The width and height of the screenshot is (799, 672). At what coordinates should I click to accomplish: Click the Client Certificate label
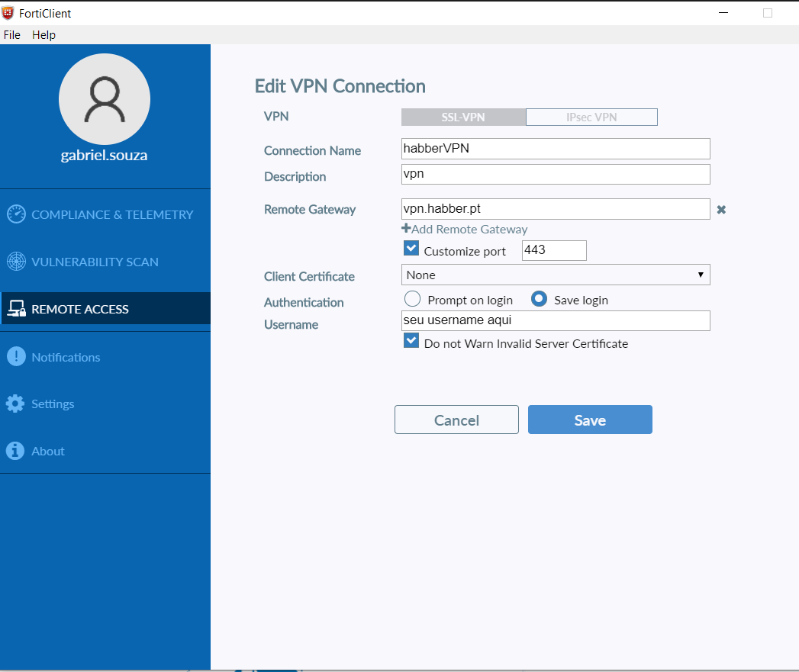[309, 277]
